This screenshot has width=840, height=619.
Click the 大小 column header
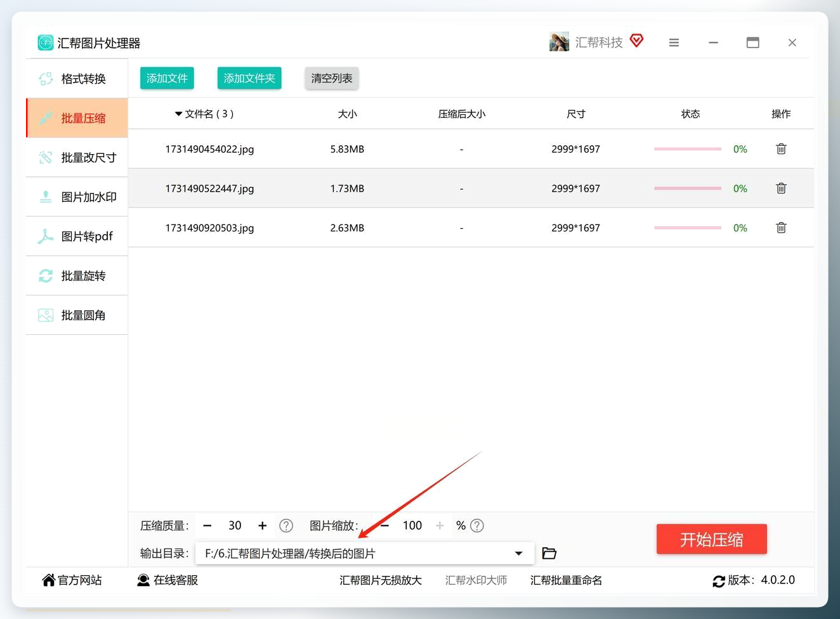347,114
